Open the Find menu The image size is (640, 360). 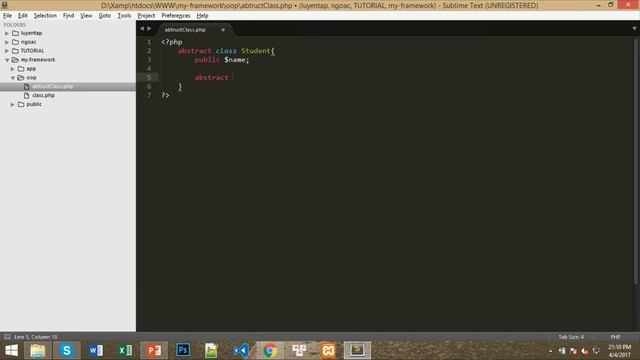(x=68, y=16)
